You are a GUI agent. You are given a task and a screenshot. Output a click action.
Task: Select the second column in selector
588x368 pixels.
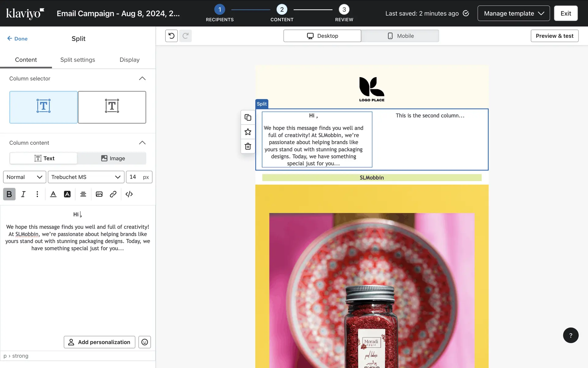click(x=112, y=107)
